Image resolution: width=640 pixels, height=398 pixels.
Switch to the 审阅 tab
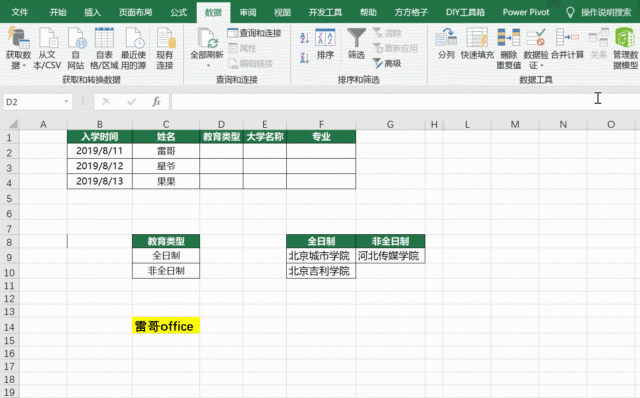click(x=248, y=12)
